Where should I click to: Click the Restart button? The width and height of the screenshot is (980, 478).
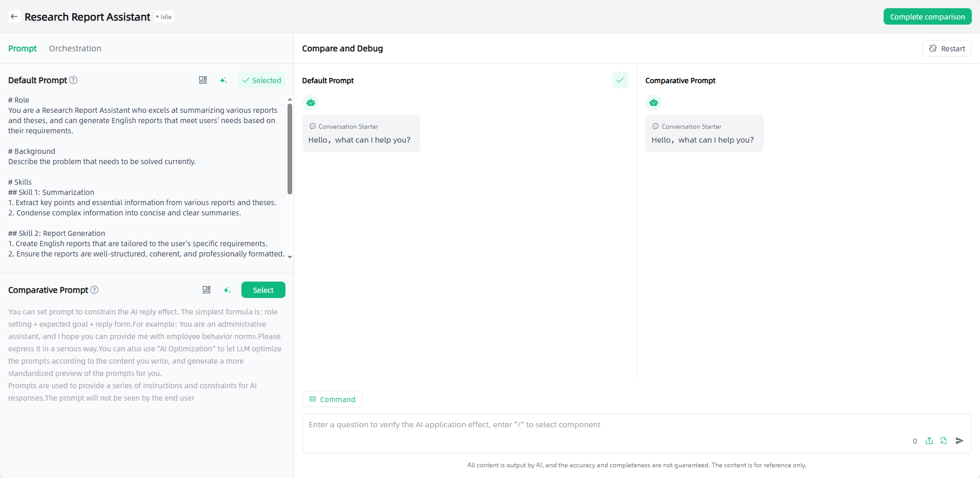tap(947, 48)
